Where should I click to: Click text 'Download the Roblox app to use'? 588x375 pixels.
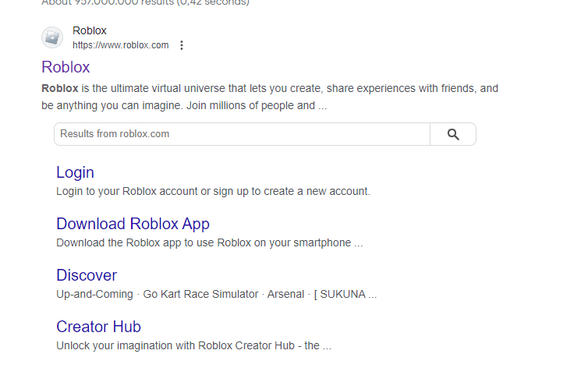(x=135, y=242)
